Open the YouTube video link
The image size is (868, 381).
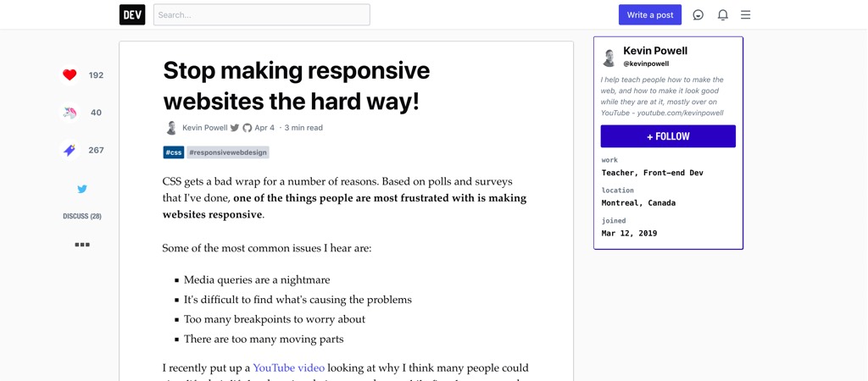[288, 367]
